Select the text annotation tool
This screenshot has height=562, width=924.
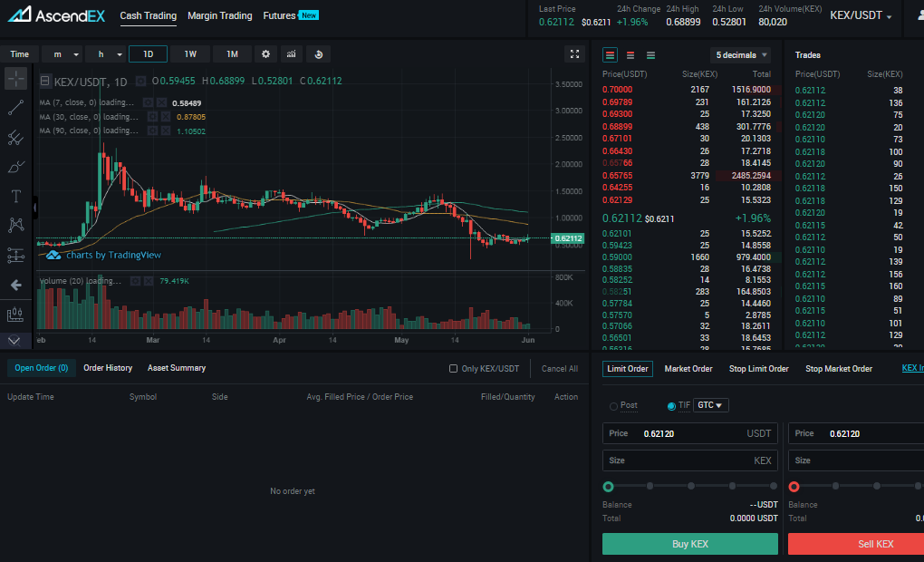click(16, 197)
